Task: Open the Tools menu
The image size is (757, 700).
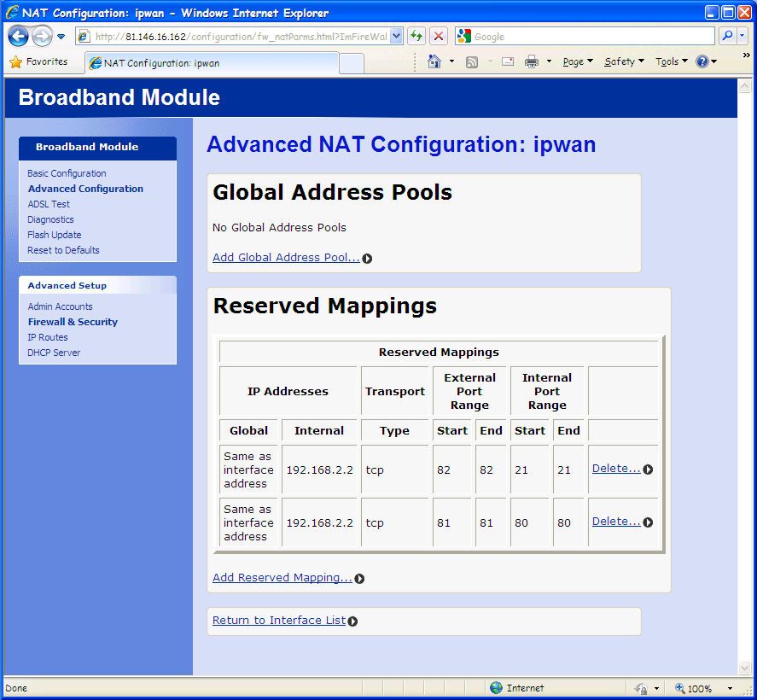Action: click(671, 61)
